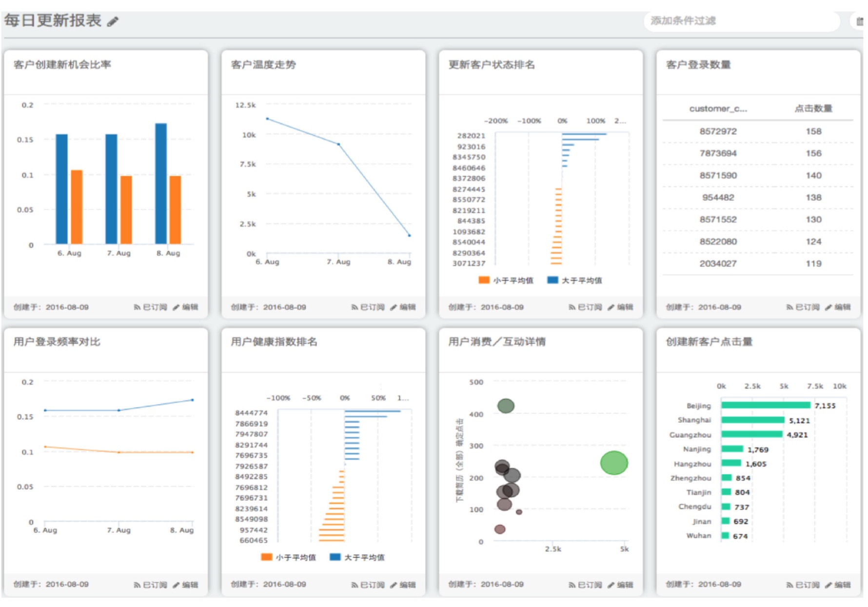This screenshot has width=868, height=607.
Task: Select table row 8572972
Action: pyautogui.click(x=758, y=131)
